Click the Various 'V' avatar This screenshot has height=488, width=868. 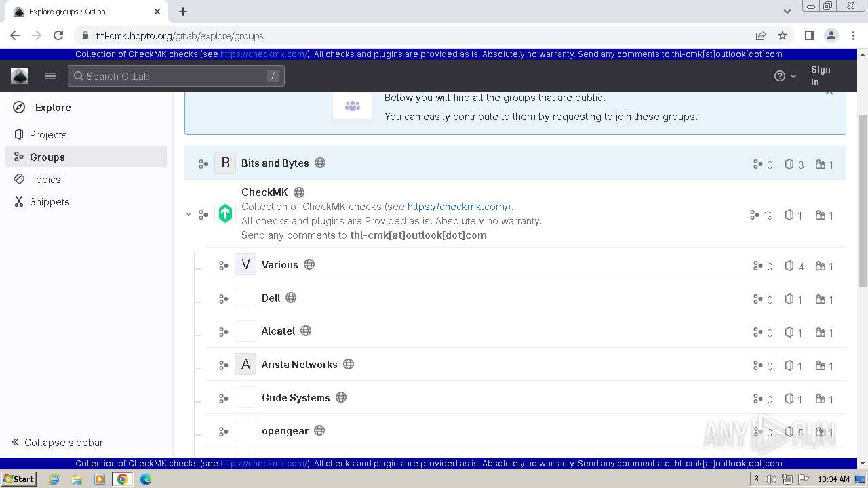(245, 264)
